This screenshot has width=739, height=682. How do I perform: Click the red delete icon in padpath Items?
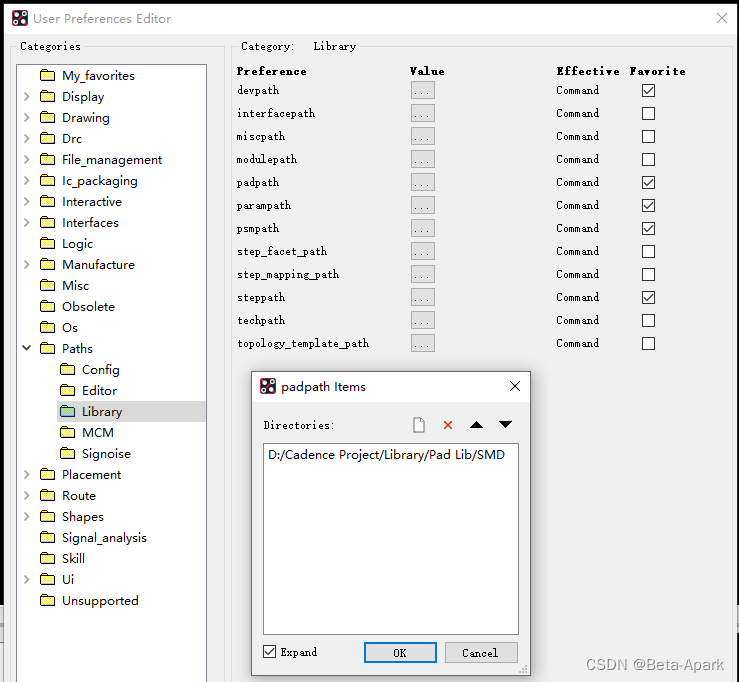(x=448, y=425)
